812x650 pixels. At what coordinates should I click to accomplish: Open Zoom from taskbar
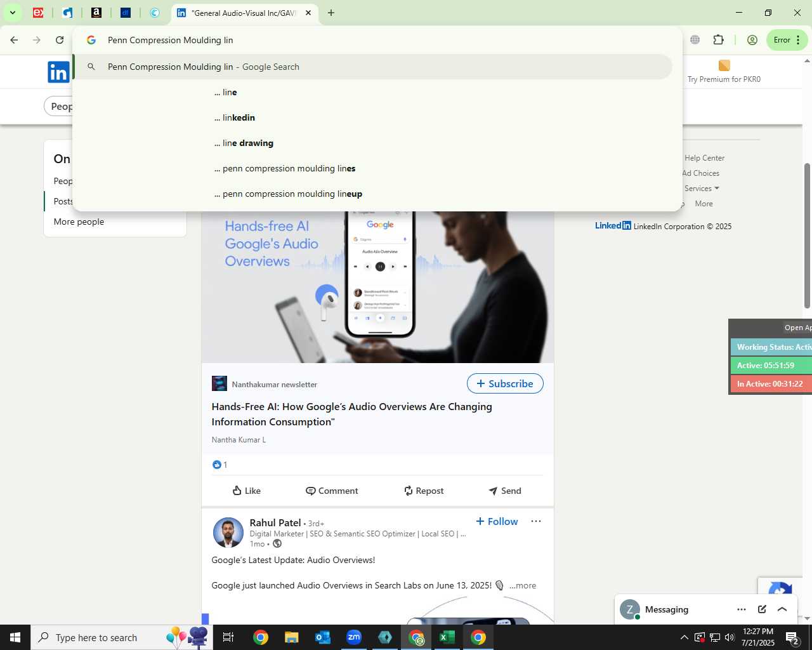click(353, 637)
